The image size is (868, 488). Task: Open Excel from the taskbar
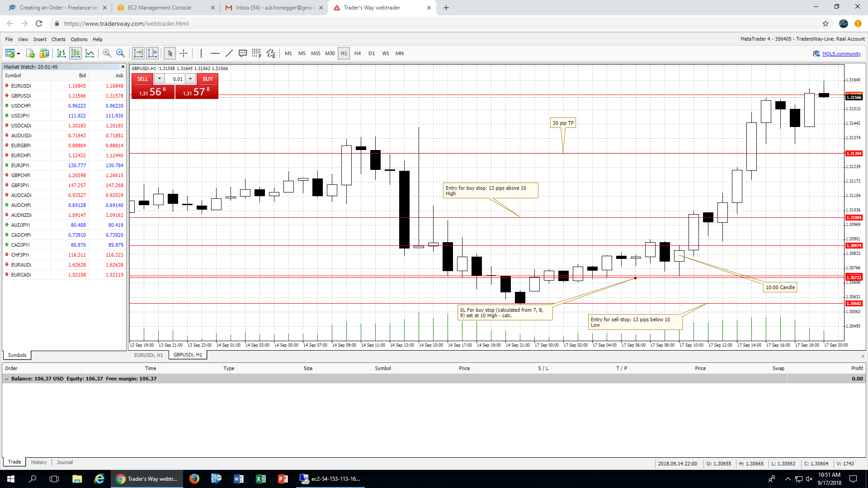(261, 479)
